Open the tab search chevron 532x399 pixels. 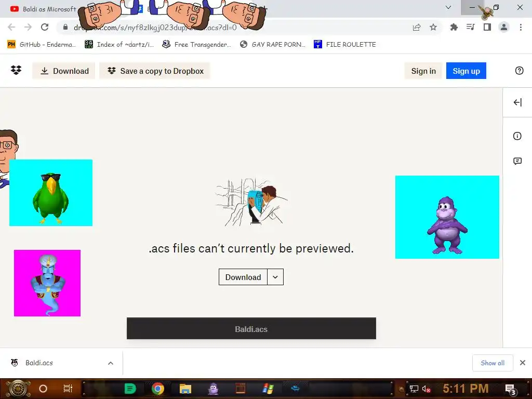[x=448, y=7]
